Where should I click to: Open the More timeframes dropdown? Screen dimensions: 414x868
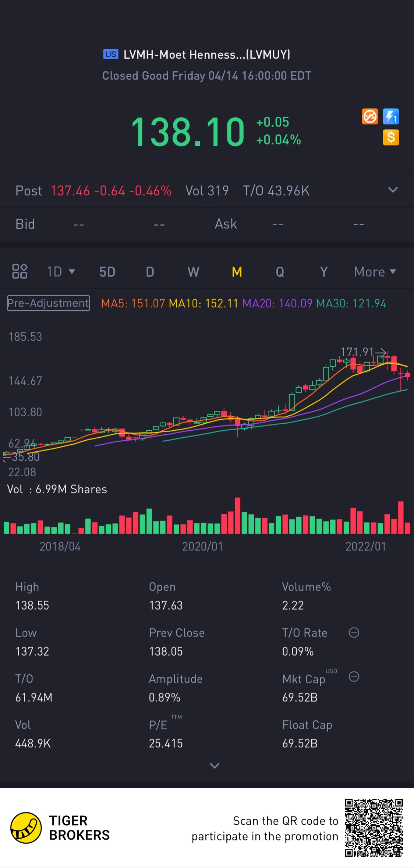point(375,272)
